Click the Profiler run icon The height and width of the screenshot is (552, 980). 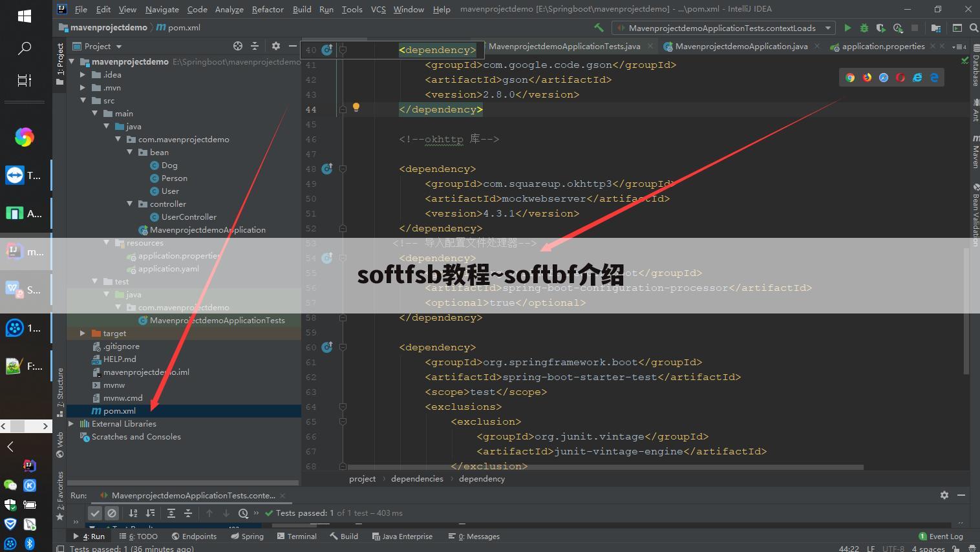coord(898,28)
